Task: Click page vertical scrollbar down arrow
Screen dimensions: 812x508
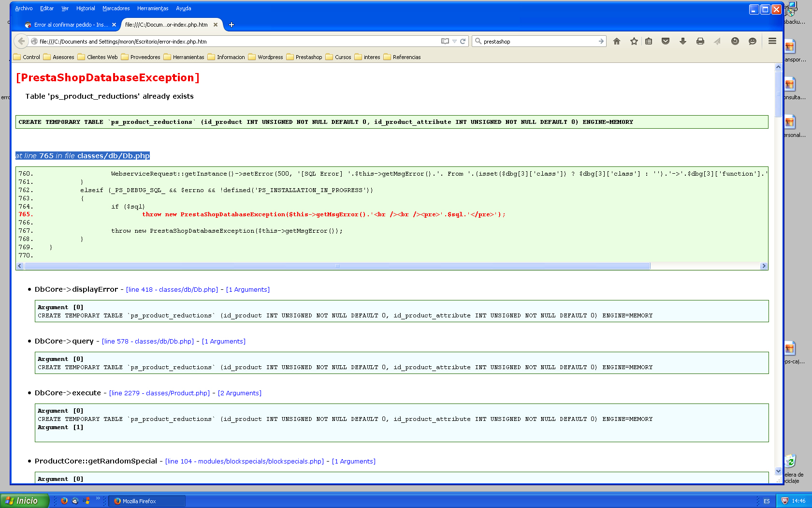Action: (778, 471)
